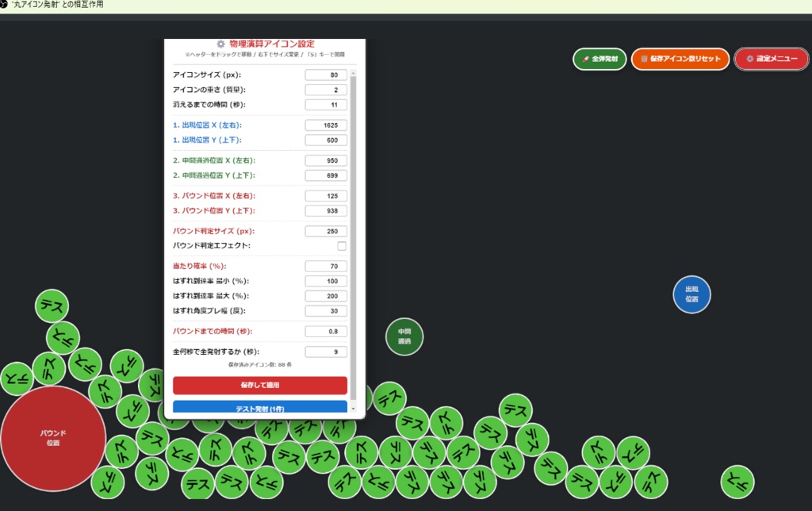Screen dimensions: 812x511
Task: Click the green 中間通過 marker circle
Action: 404,336
